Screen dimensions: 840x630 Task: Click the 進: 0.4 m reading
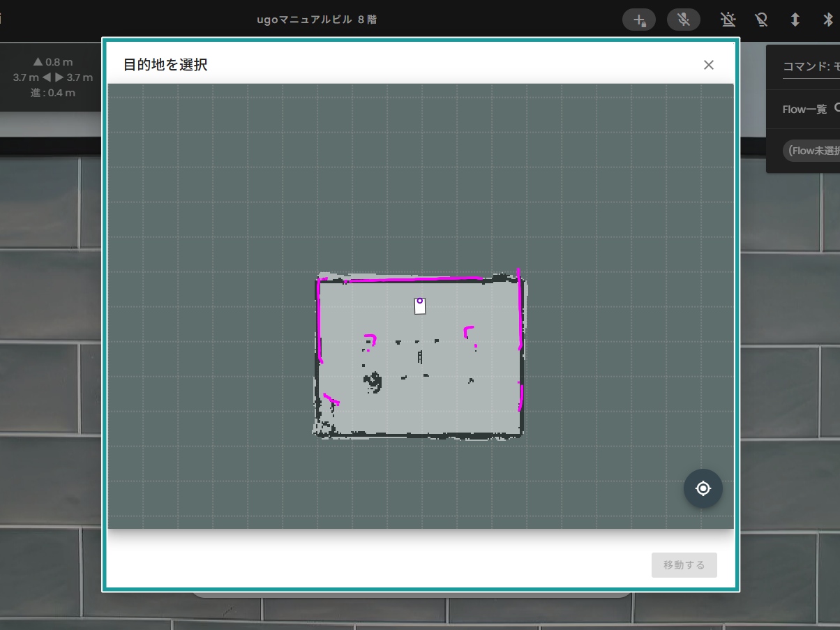click(53, 93)
